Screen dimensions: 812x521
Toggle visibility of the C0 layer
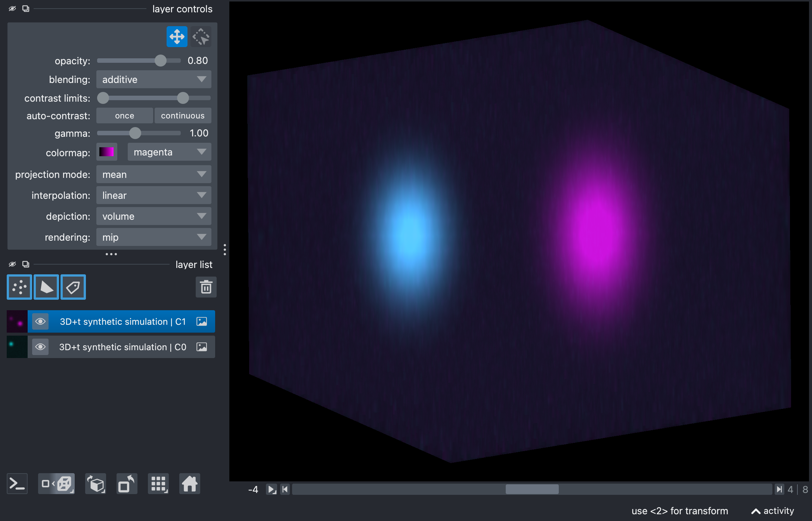[40, 347]
